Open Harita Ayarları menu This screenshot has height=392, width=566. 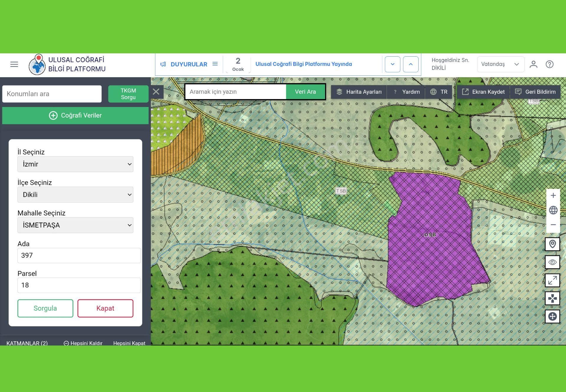point(359,92)
